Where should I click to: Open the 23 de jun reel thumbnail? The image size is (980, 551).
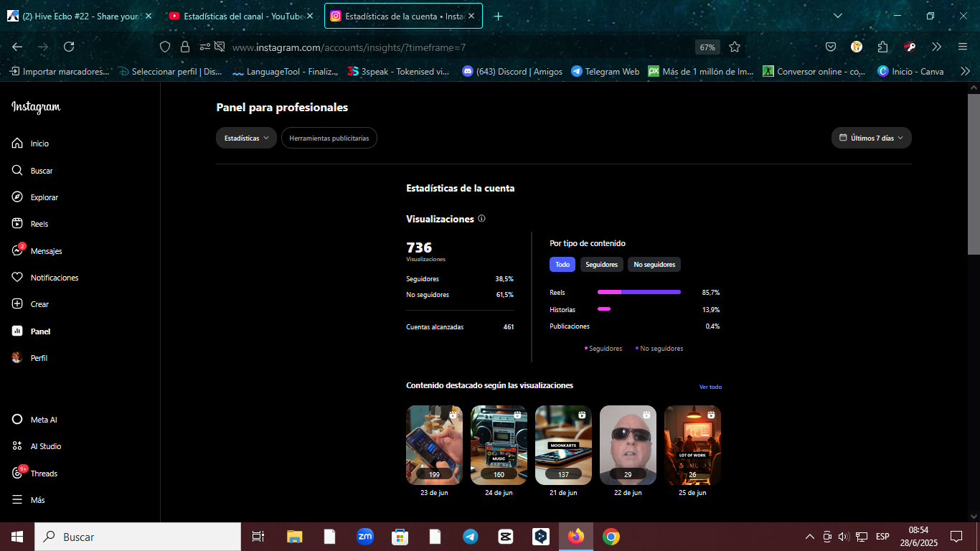point(434,445)
